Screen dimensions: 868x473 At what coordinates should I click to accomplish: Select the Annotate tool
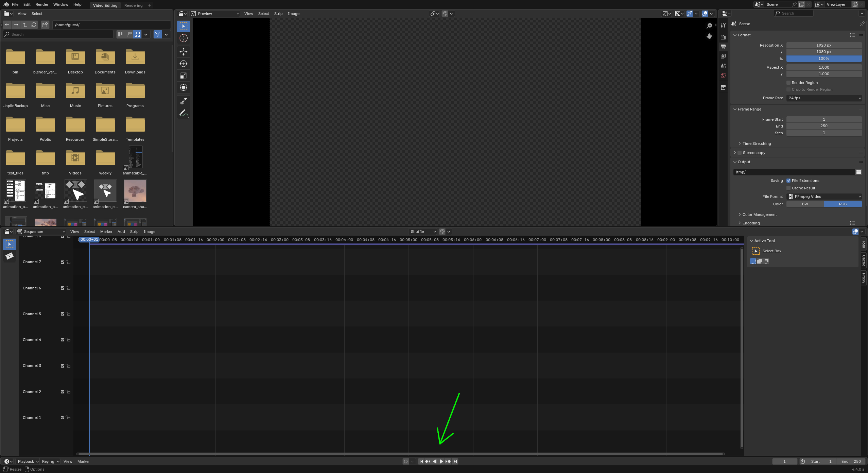[183, 113]
